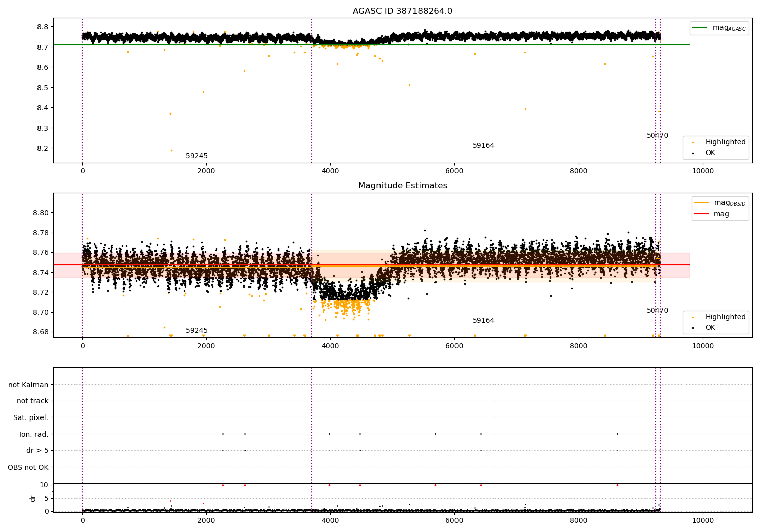Image resolution: width=760 pixels, height=532 pixels.
Task: Click the 'not Kalman' row label
Action: pos(28,385)
